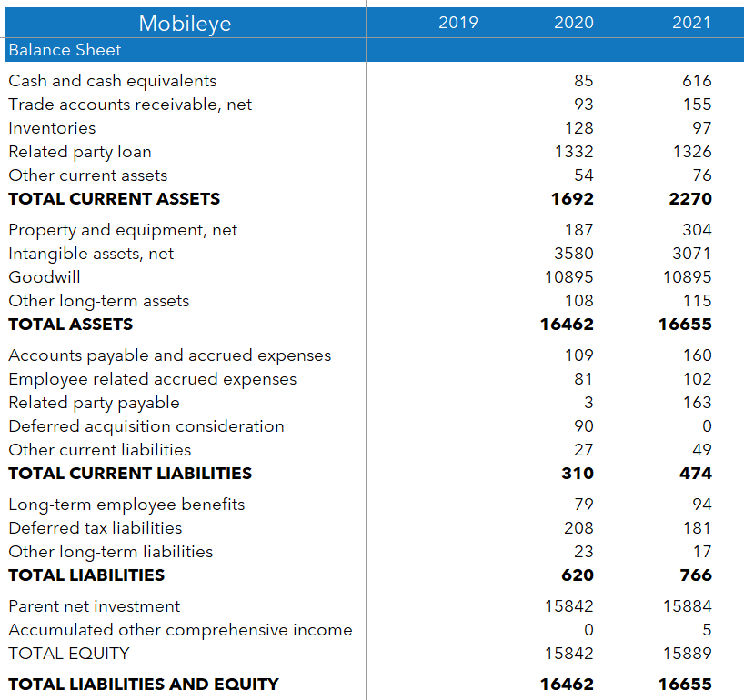
Task: Select Property and equipment, net label
Action: coord(123,231)
